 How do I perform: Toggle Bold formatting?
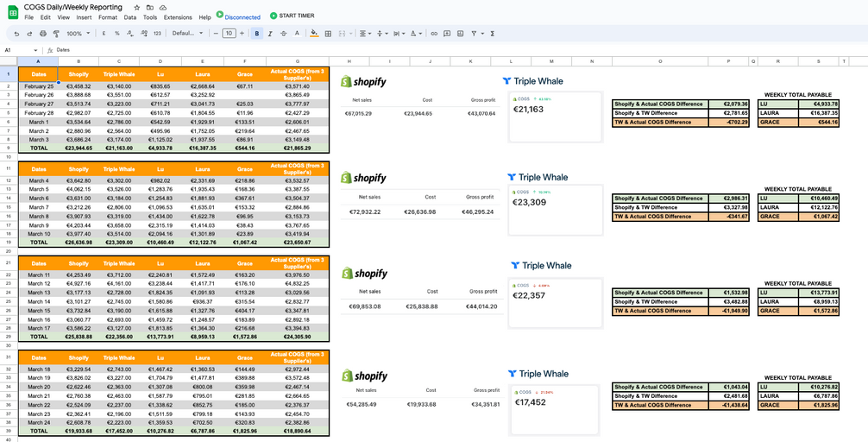tap(257, 34)
